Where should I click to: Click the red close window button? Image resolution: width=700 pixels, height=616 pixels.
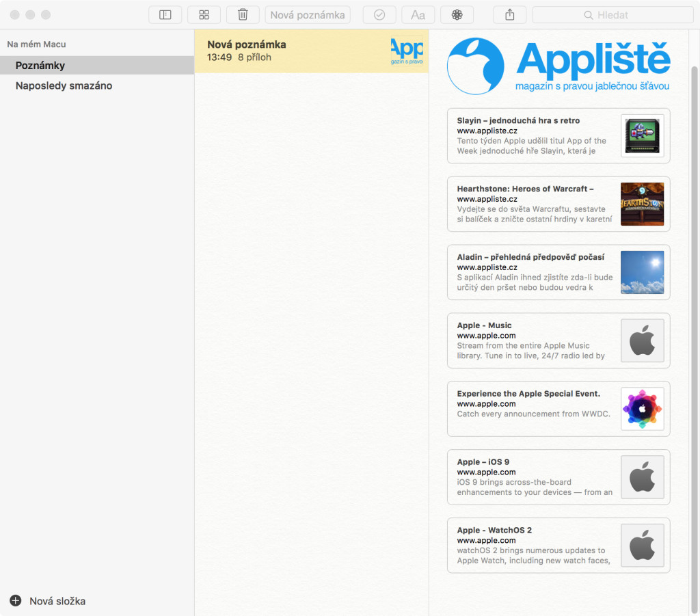(15, 15)
